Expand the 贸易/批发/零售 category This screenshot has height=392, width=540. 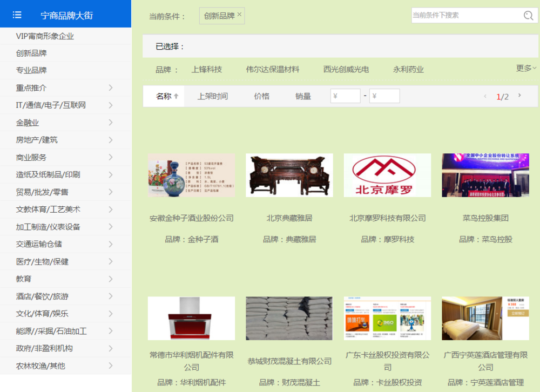[111, 192]
